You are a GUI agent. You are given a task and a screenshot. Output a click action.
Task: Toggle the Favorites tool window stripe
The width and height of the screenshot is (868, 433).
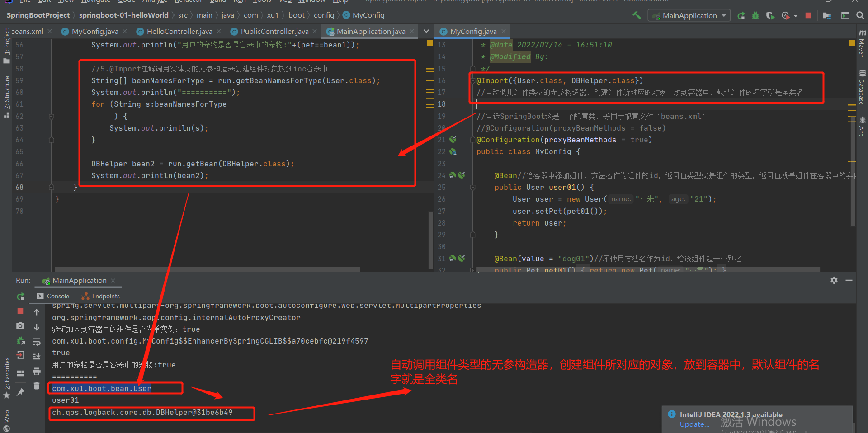point(6,378)
